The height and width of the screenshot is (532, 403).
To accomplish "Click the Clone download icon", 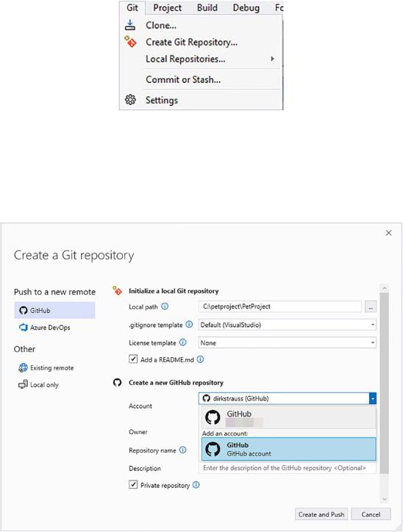I will coord(130,25).
